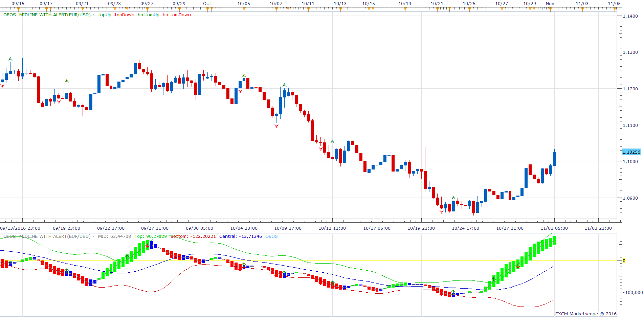Click the 11/03 23:00 time axis label
Screen dimensions: 644x317
[598, 228]
